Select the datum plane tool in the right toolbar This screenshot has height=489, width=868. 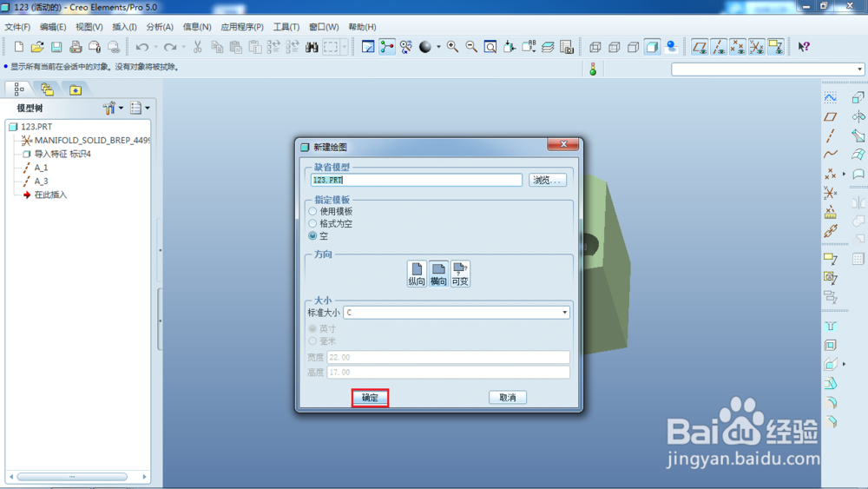coord(831,116)
